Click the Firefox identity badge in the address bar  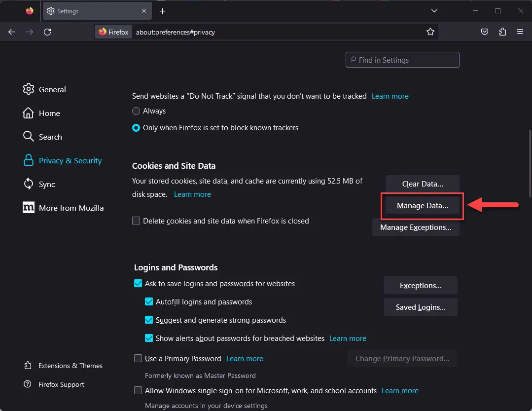[114, 32]
